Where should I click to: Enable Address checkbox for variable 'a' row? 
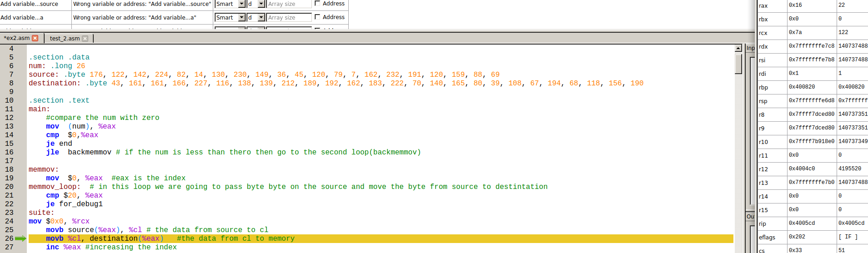[x=317, y=17]
